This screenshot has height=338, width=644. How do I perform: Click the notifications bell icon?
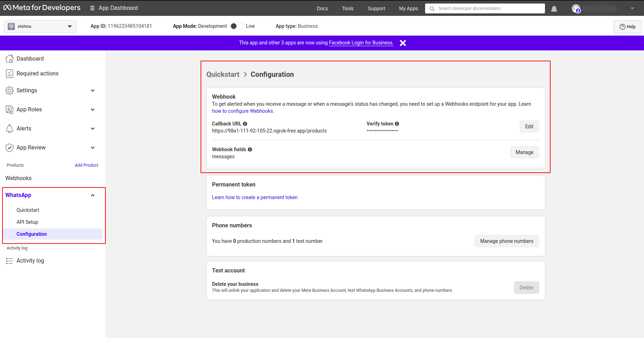point(554,9)
